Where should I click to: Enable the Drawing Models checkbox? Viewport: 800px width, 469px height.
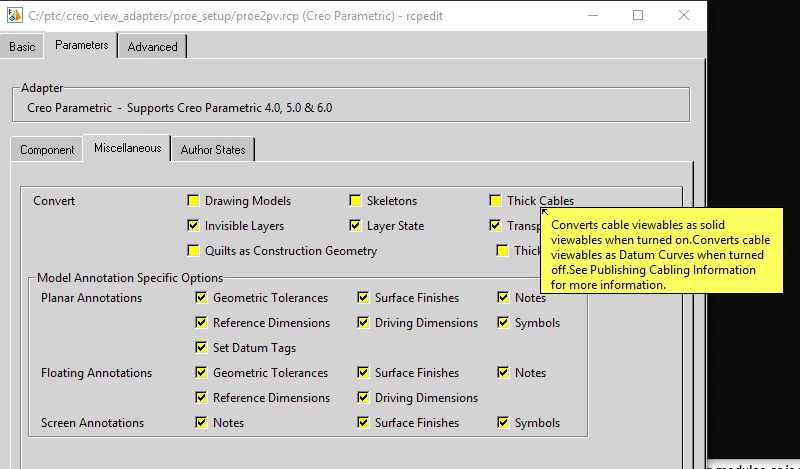click(193, 201)
